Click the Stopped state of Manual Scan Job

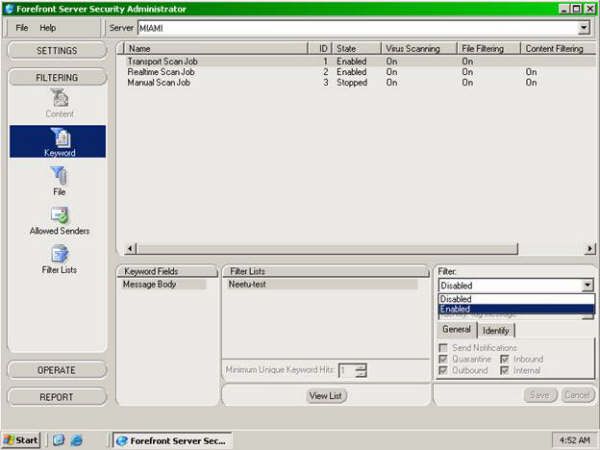[352, 83]
